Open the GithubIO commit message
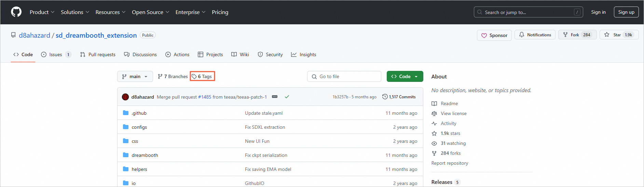 pyautogui.click(x=255, y=183)
